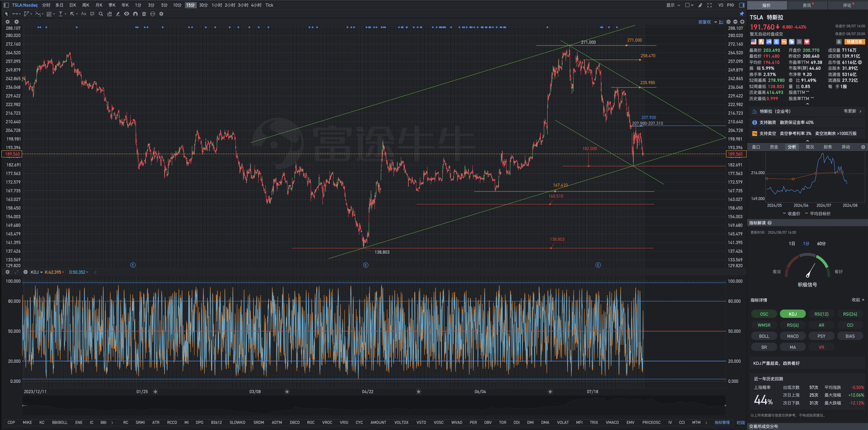
Task: Open the 显示 display dropdown
Action: coord(673,5)
